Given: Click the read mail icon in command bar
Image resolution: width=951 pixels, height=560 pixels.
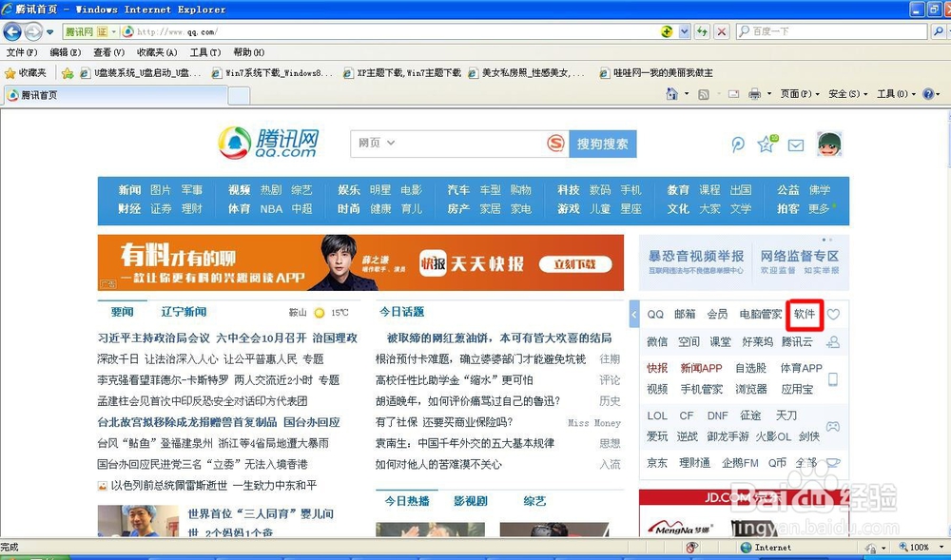Looking at the screenshot, I should coord(733,94).
